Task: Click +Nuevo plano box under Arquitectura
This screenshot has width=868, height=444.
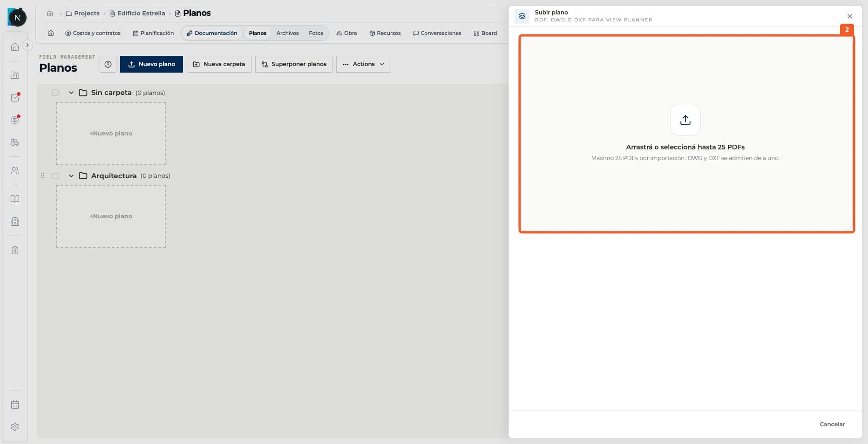Action: (x=111, y=216)
